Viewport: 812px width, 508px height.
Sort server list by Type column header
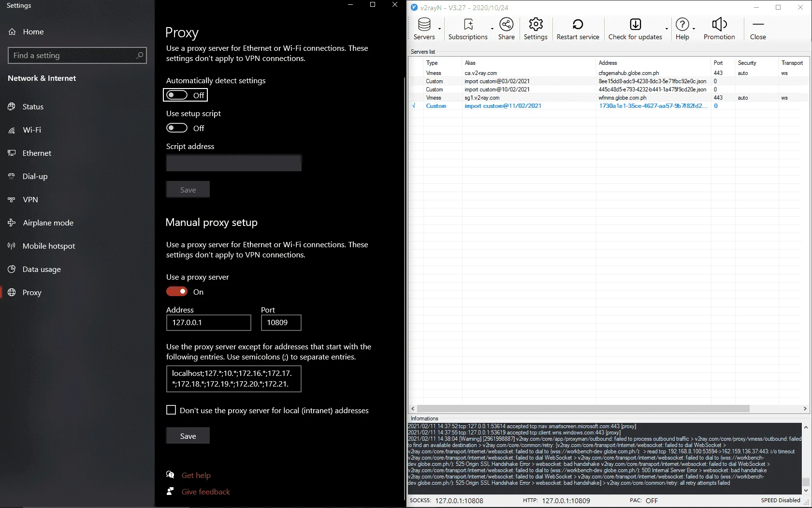click(442, 63)
